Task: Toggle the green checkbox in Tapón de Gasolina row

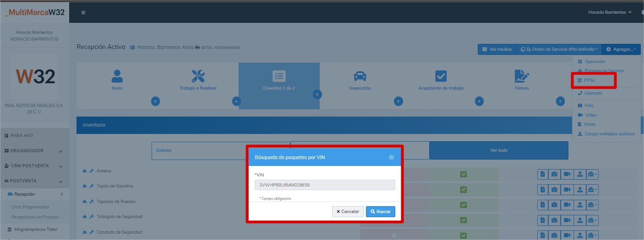Action: pyautogui.click(x=464, y=190)
